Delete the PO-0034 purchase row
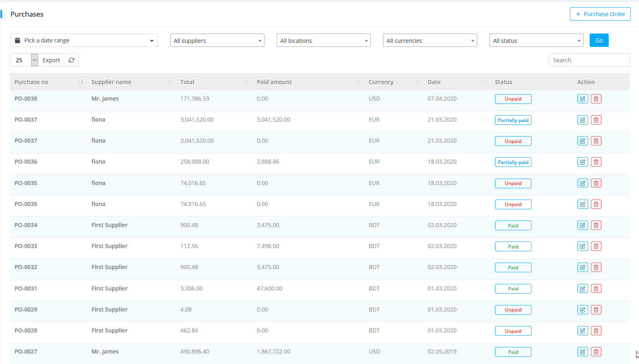 coord(596,225)
